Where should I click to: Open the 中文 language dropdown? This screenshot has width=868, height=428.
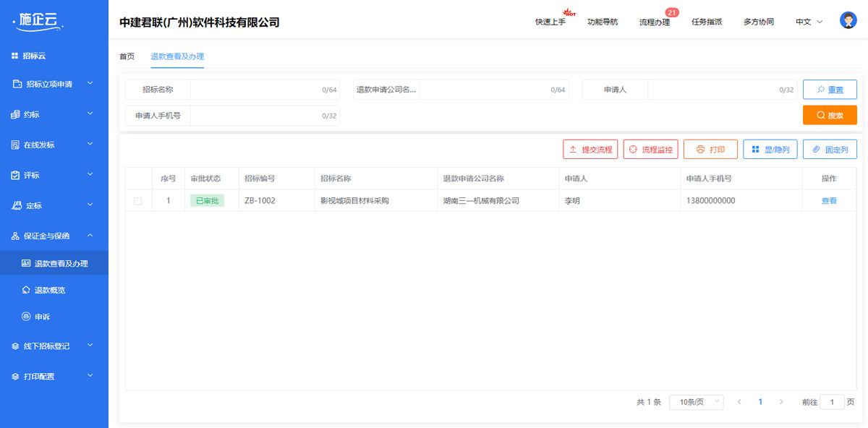click(x=809, y=22)
